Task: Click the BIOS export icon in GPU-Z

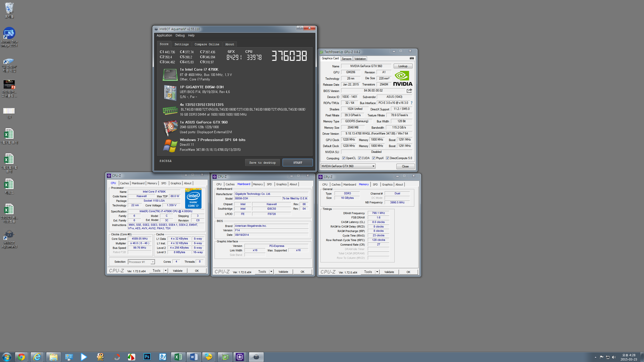Action: pyautogui.click(x=409, y=90)
